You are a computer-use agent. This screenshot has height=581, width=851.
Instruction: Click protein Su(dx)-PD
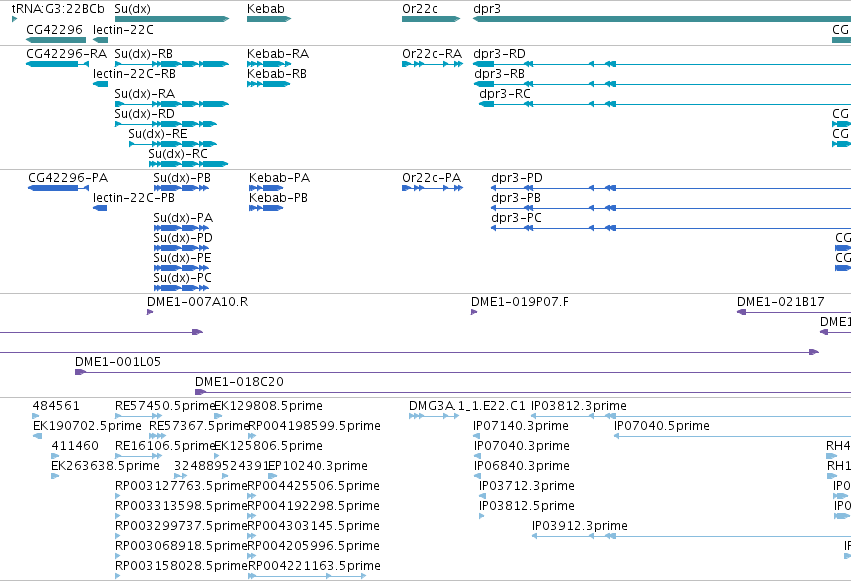point(181,248)
